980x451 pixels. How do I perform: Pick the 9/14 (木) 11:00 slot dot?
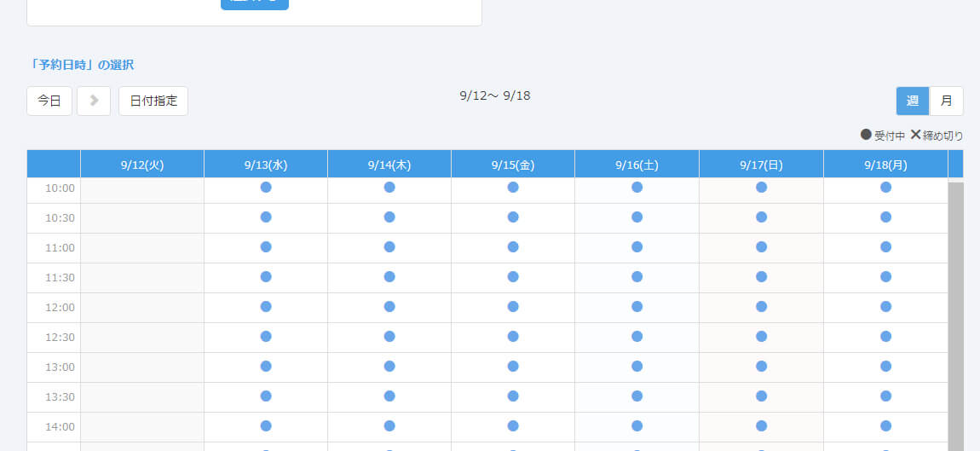[x=389, y=247]
